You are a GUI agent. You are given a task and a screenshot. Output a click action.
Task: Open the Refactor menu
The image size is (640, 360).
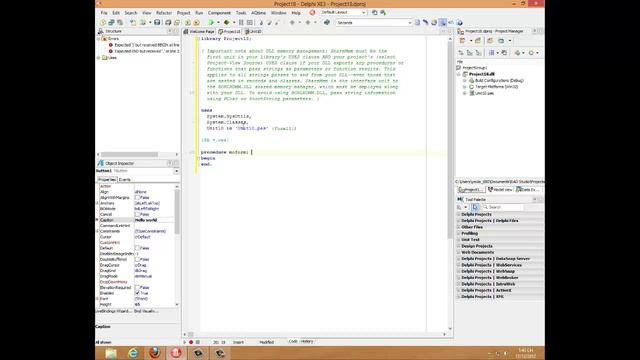coord(164,13)
